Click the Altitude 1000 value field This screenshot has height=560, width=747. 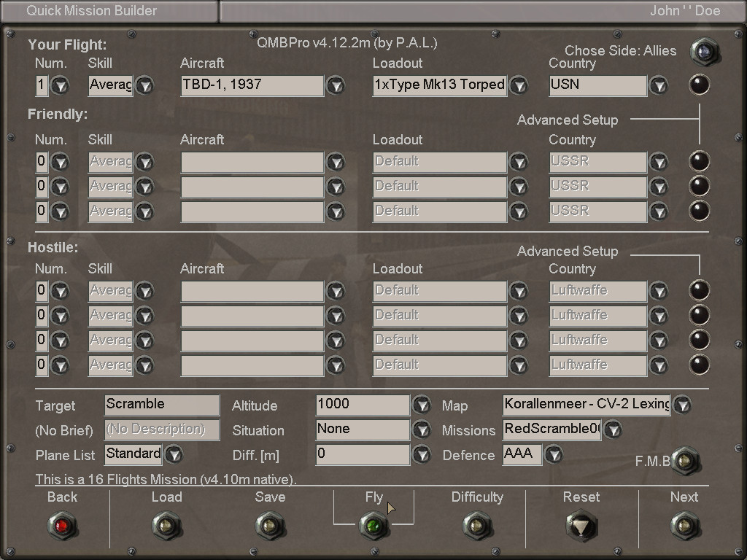click(x=363, y=405)
